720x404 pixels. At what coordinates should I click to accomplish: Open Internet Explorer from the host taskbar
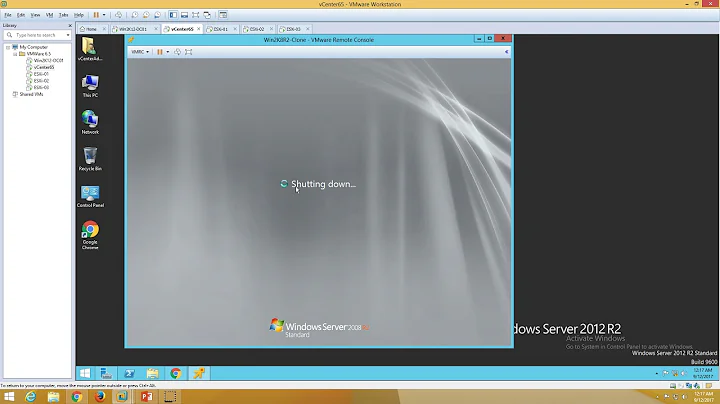[x=30, y=397]
